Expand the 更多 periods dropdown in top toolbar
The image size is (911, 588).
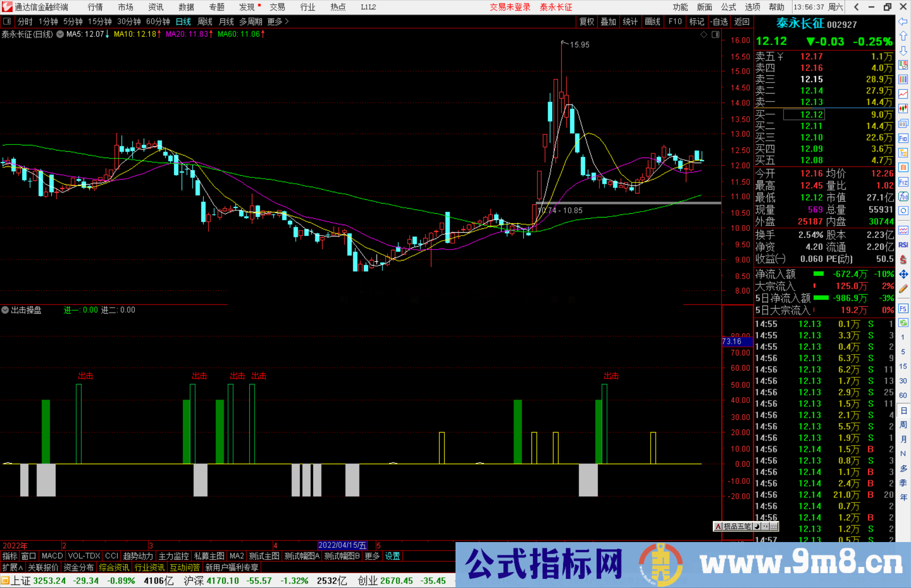[278, 21]
